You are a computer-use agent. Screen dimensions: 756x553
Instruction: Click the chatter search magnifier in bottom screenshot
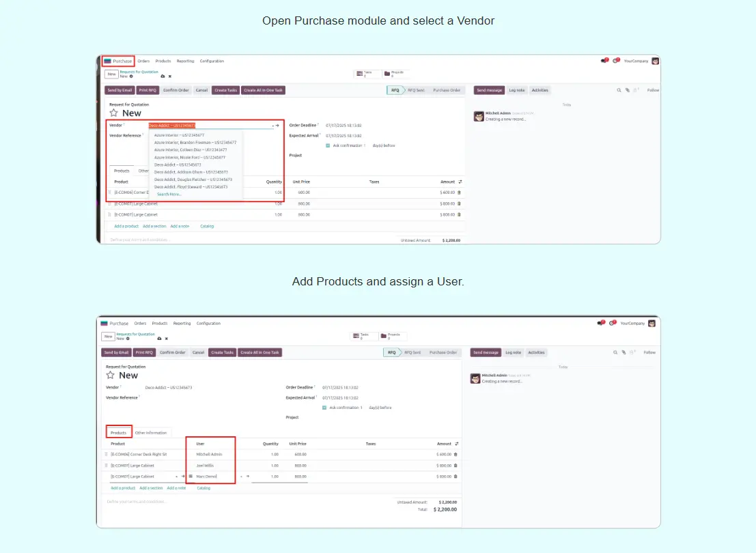616,352
